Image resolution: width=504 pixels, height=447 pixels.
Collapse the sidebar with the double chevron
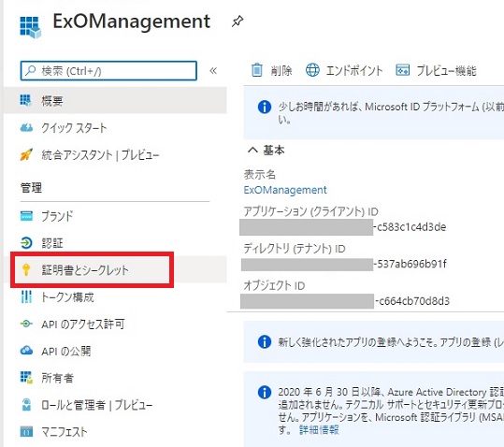[213, 71]
